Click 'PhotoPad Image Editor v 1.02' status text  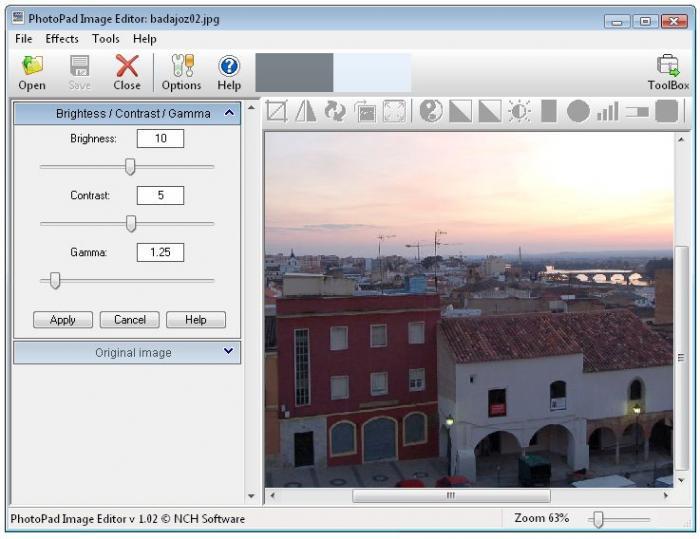(x=84, y=519)
